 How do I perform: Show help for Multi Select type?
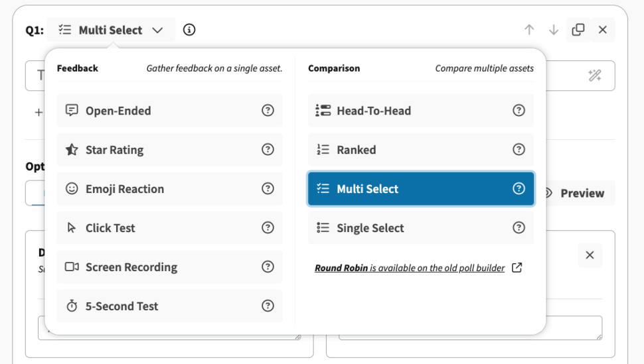pyautogui.click(x=519, y=189)
